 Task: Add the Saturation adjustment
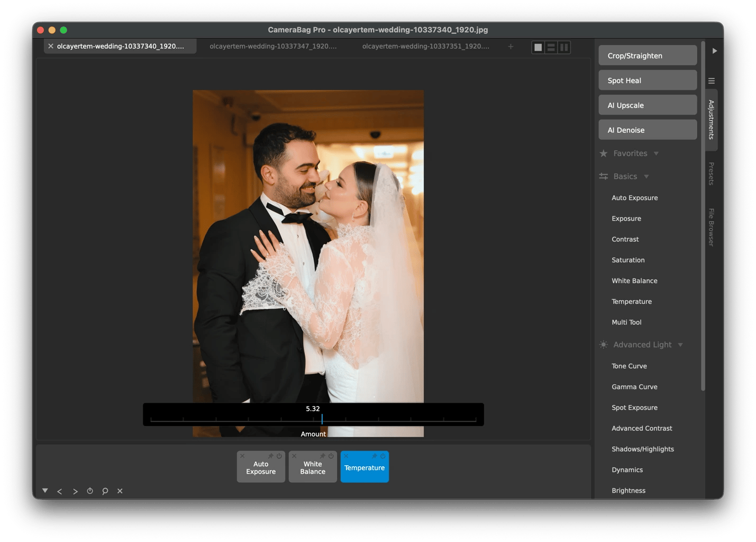pos(628,260)
